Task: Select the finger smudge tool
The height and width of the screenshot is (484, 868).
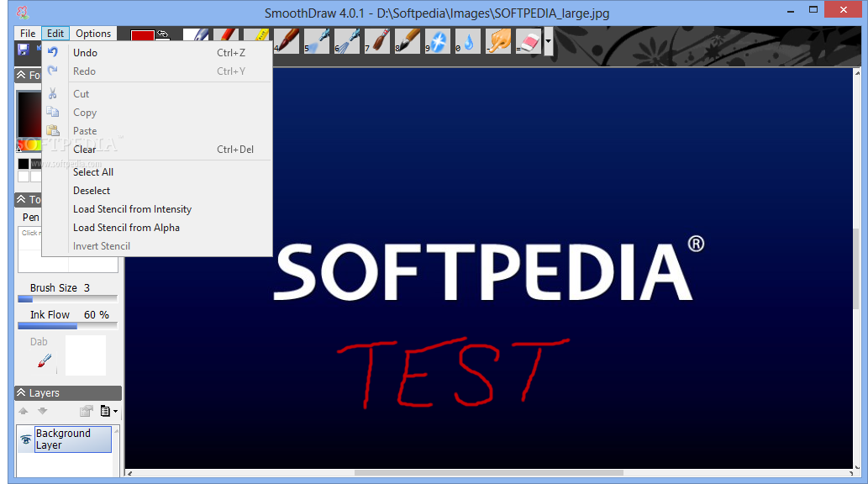Action: coord(498,41)
